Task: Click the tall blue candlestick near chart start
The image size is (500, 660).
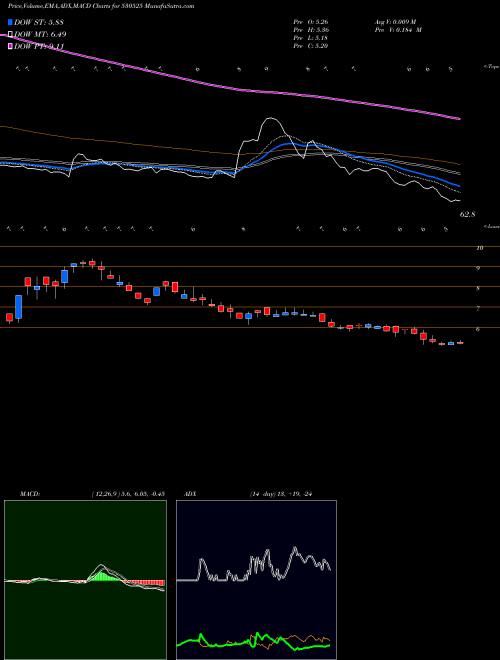Action: point(19,307)
